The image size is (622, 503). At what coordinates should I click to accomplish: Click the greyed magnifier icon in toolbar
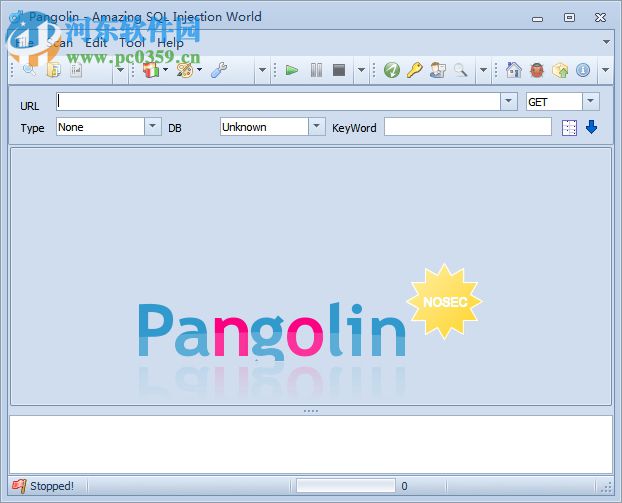461,70
